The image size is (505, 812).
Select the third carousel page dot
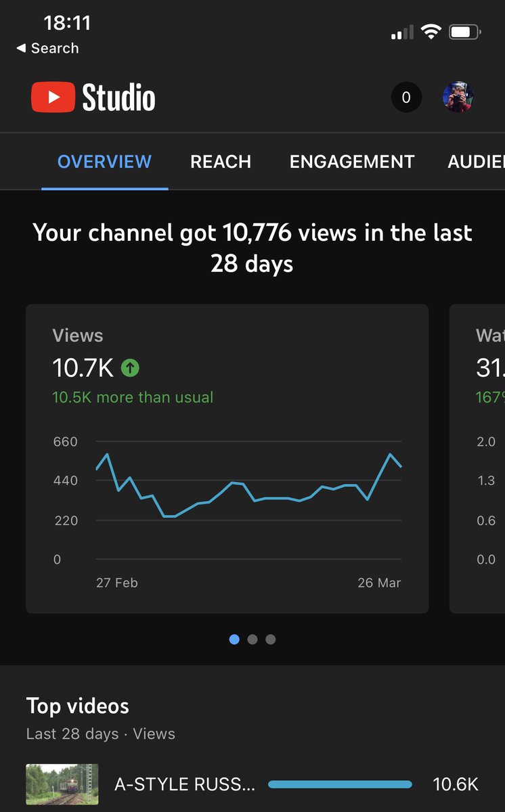271,639
